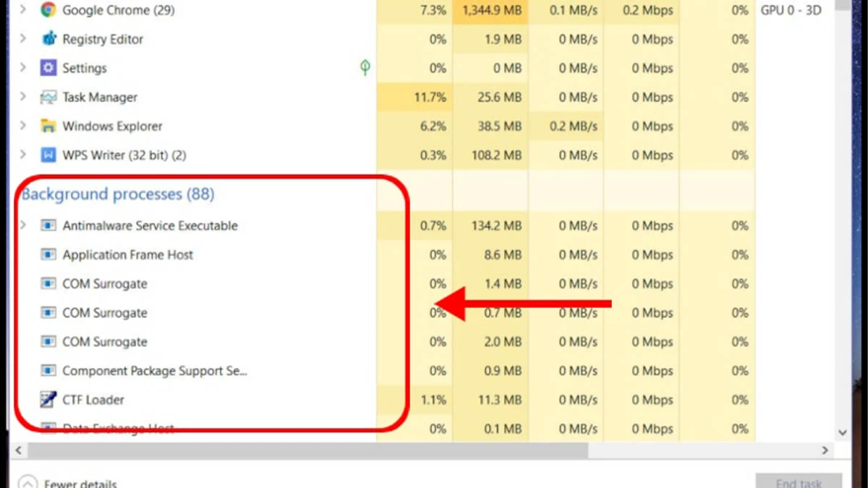Select WPS Writer (32 bit) (2) name
The width and height of the screenshot is (868, 488).
pos(124,155)
